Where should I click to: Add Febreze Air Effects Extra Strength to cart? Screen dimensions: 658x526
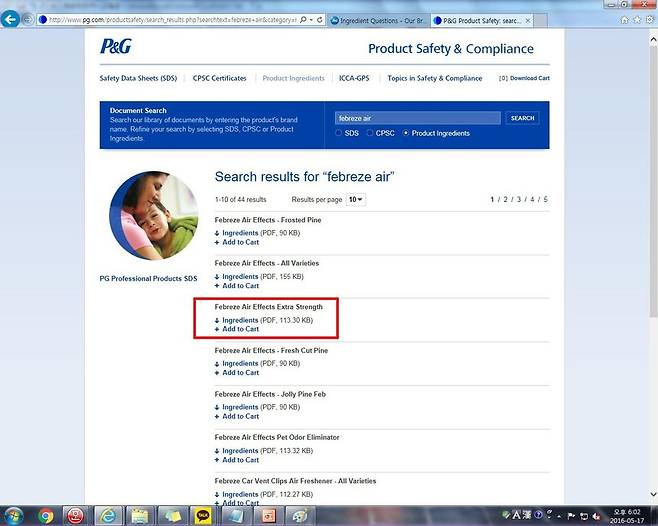point(240,329)
